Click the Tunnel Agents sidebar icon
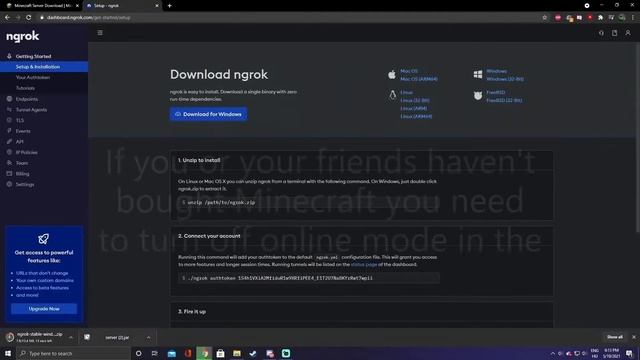This screenshot has width=640, height=360. [9, 109]
